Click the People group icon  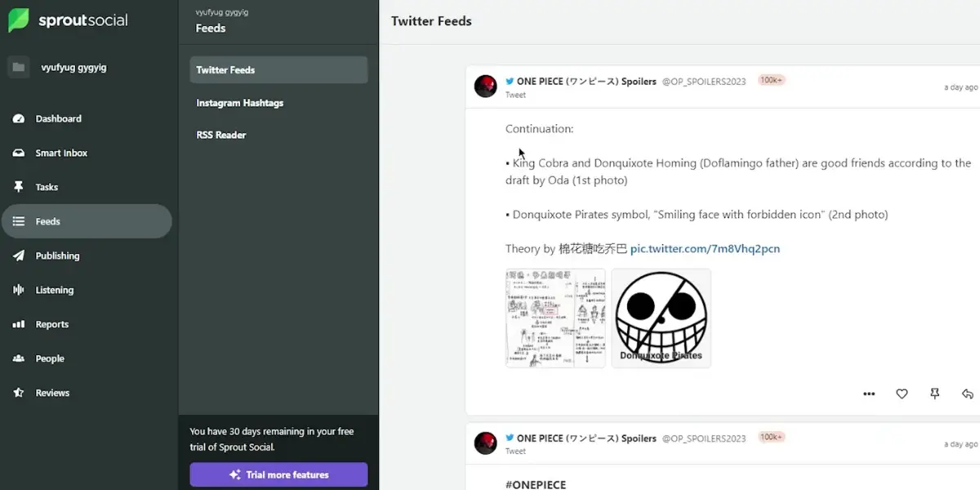(19, 359)
